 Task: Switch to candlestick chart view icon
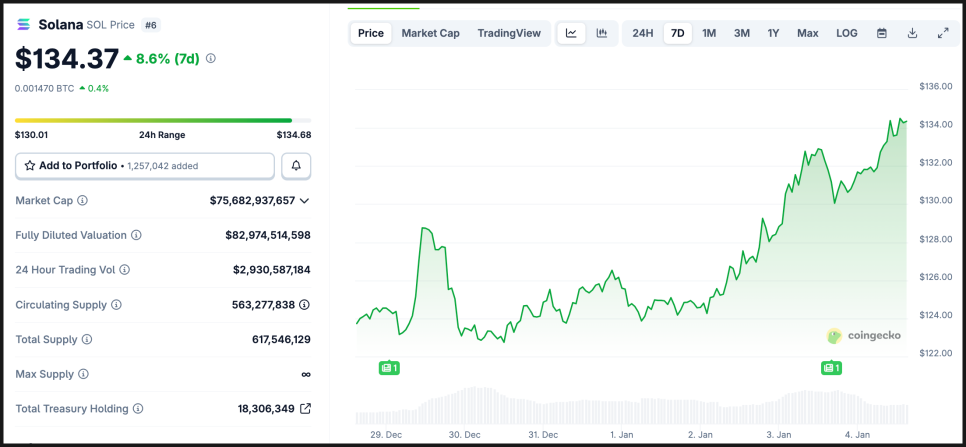[x=602, y=33]
